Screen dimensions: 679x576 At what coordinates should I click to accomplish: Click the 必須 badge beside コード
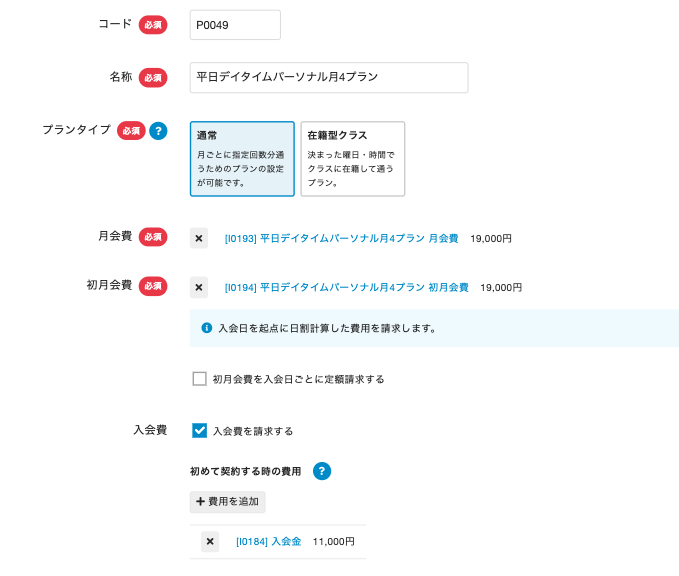(153, 25)
